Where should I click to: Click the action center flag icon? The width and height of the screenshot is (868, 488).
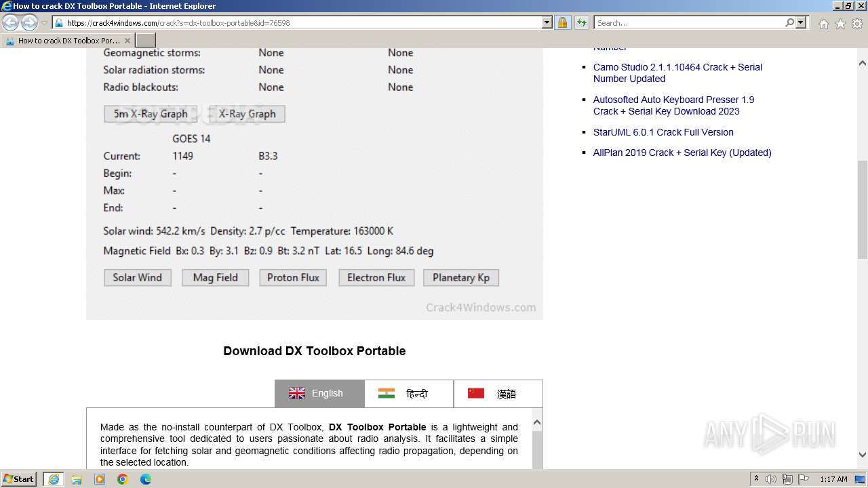pyautogui.click(x=803, y=479)
